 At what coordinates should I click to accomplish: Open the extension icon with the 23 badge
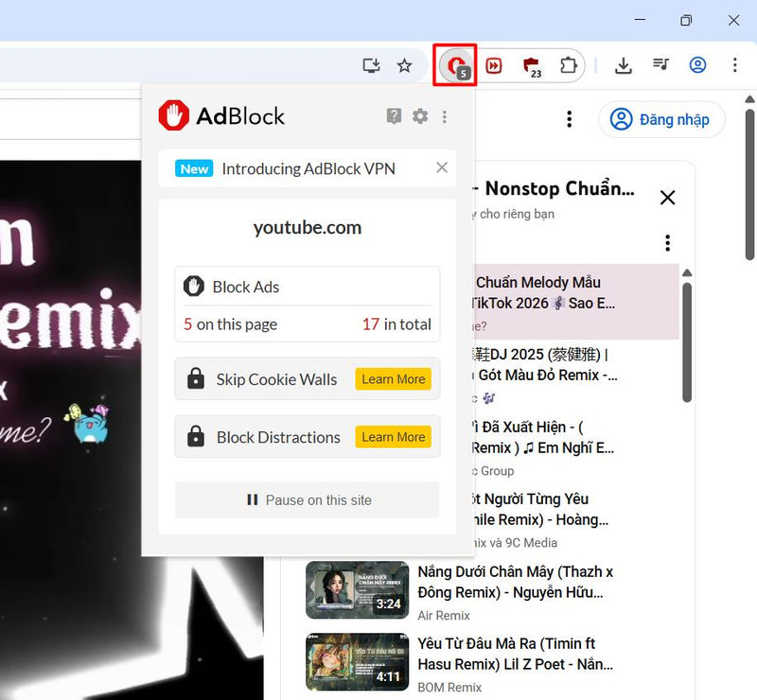532,66
